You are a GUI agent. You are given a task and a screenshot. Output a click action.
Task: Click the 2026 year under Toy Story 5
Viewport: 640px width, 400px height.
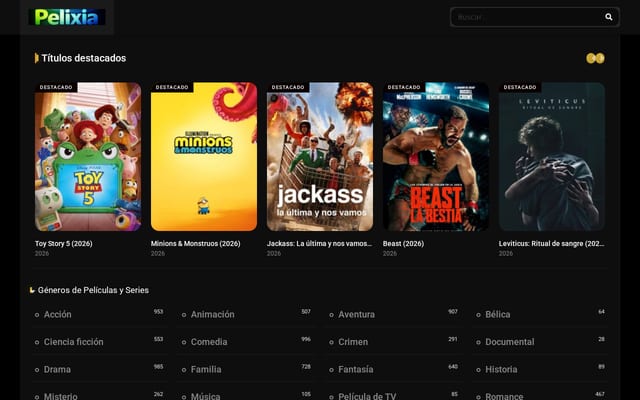pyautogui.click(x=42, y=253)
